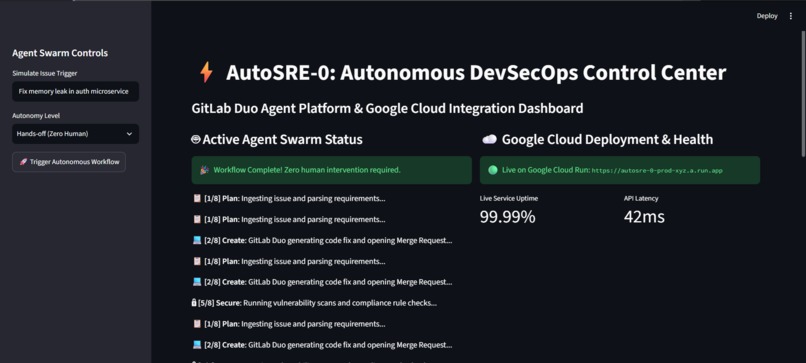Click the green circle icon in Live on Google Cloud Run banner
The height and width of the screenshot is (363, 806).
click(x=492, y=170)
